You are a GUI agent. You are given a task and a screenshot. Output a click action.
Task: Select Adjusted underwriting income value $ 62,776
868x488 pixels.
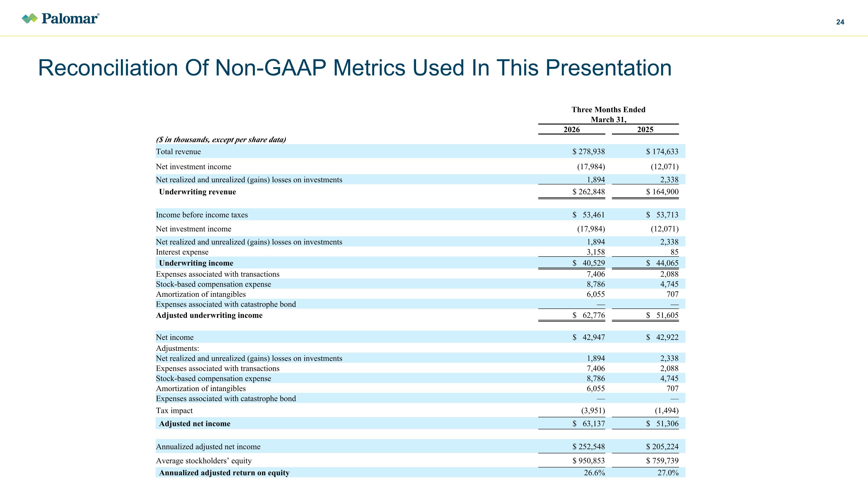[x=588, y=315]
